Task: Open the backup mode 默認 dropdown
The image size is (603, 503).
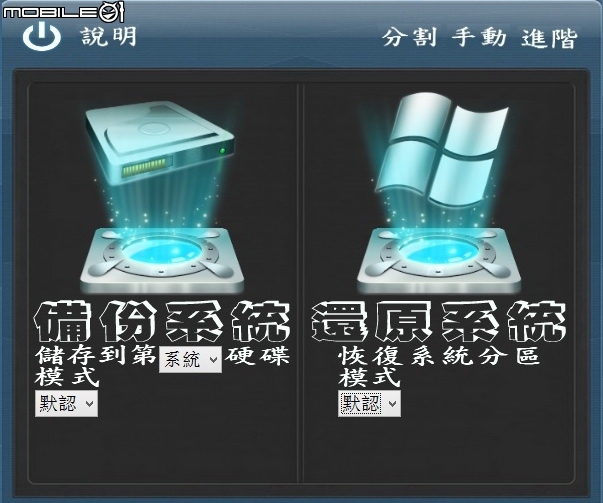Action: click(x=66, y=404)
